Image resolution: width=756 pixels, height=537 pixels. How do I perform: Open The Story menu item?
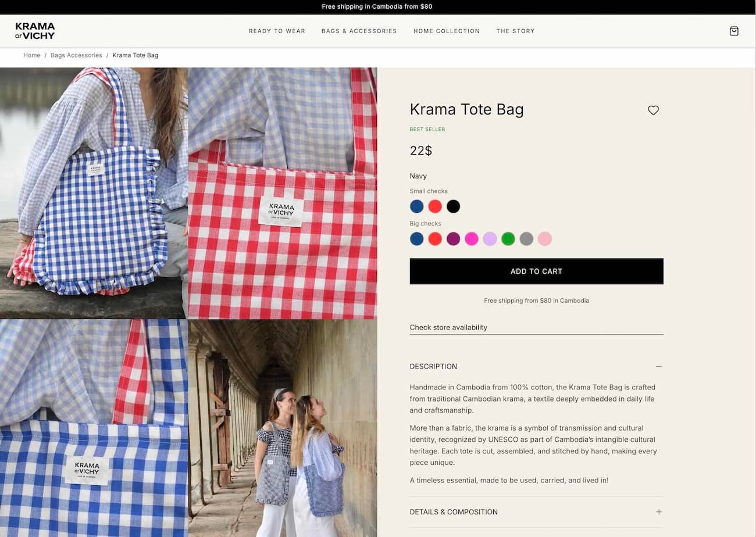point(515,31)
